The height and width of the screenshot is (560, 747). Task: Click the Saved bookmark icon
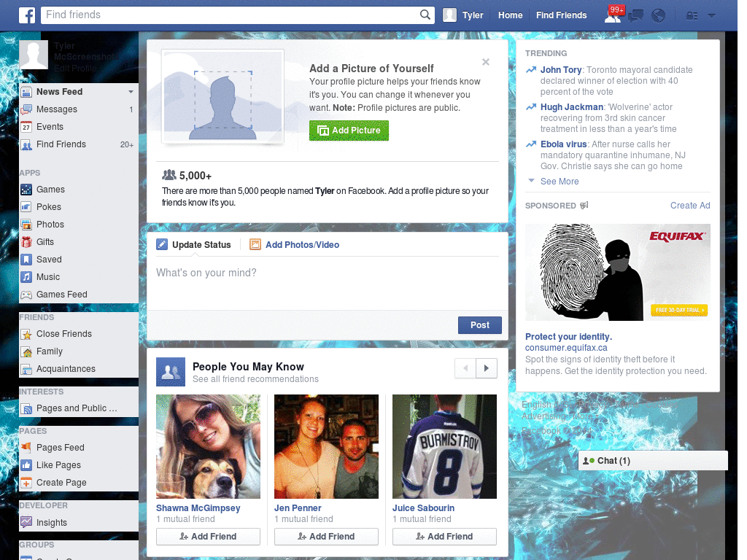[x=26, y=260]
